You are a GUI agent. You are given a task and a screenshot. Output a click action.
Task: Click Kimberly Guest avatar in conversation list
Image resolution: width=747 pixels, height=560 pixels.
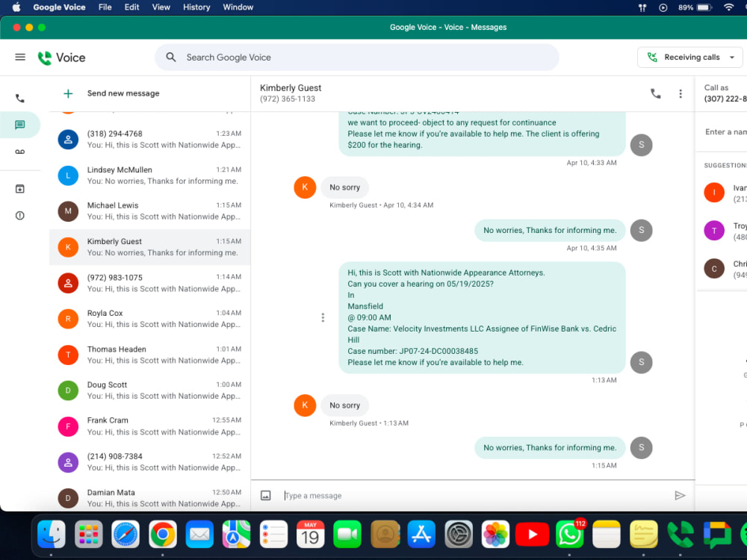click(x=68, y=247)
